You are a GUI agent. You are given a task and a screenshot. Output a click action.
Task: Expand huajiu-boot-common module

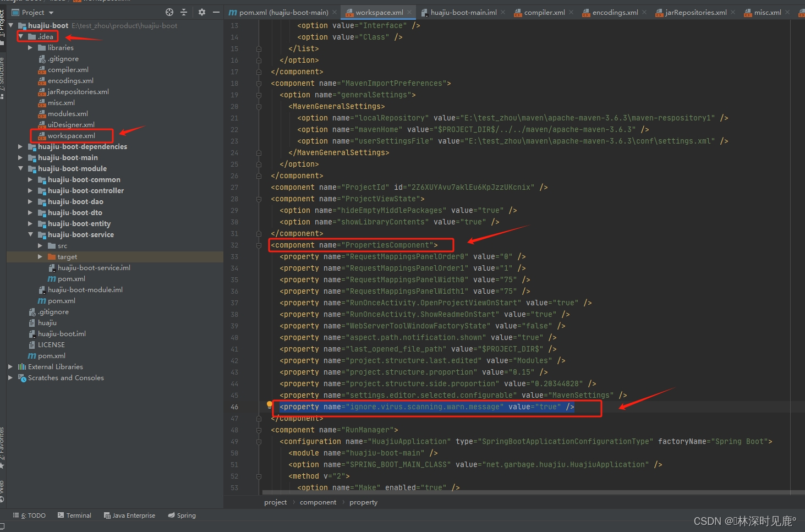(30, 180)
